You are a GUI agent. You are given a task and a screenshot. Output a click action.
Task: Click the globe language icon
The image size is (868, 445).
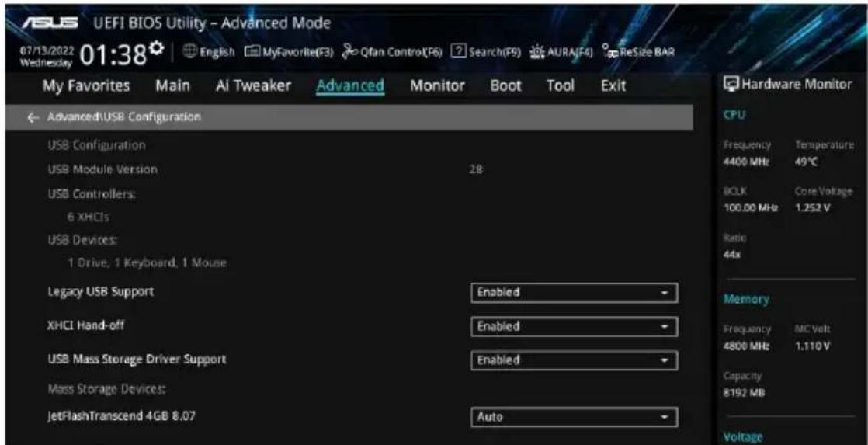click(189, 53)
